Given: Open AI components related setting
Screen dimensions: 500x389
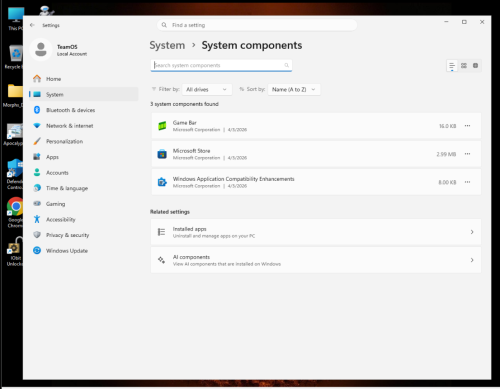Looking at the screenshot, I should pos(316,260).
